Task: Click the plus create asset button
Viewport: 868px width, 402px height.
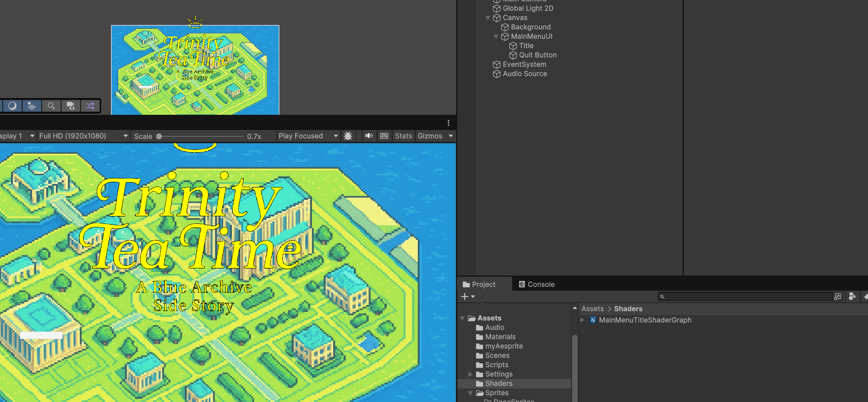Action: [x=465, y=297]
